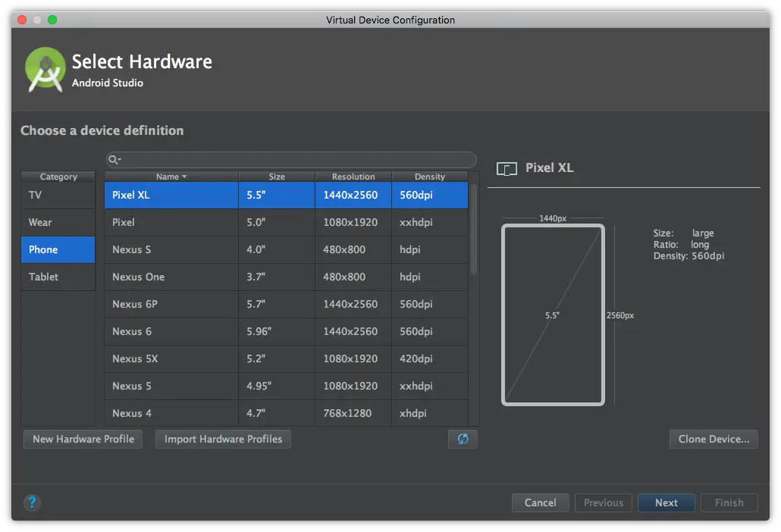Select the Nexus One row

(287, 277)
